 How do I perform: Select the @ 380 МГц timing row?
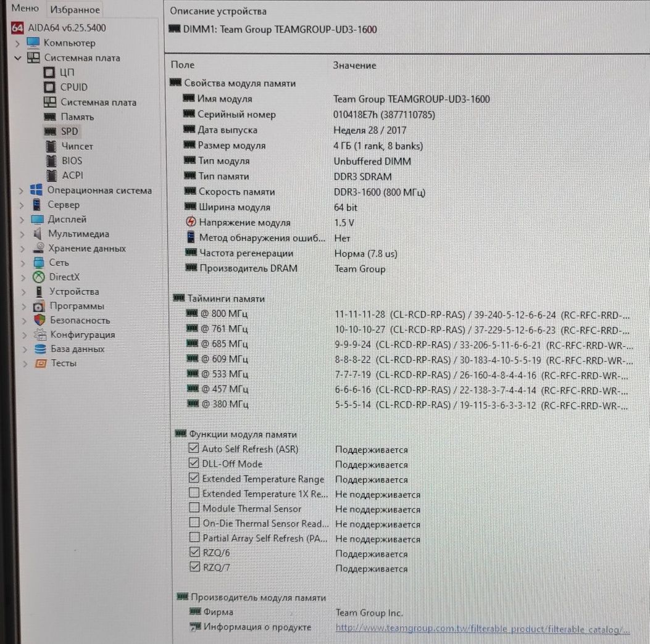tap(407, 404)
